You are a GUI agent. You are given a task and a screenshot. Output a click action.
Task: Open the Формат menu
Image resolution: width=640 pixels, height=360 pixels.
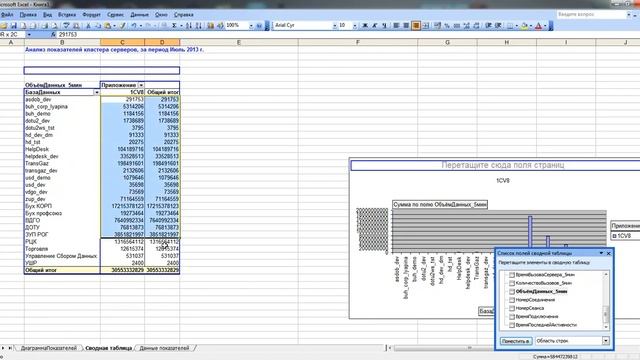pyautogui.click(x=91, y=15)
